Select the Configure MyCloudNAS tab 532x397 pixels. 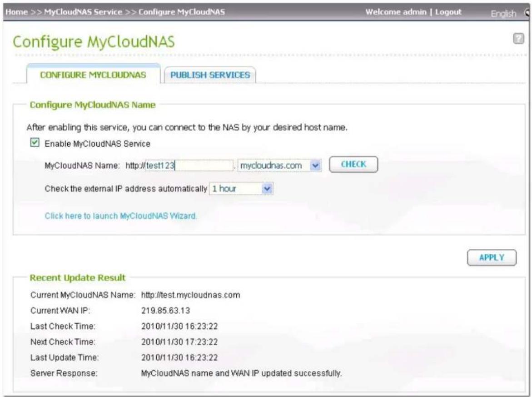tap(93, 75)
